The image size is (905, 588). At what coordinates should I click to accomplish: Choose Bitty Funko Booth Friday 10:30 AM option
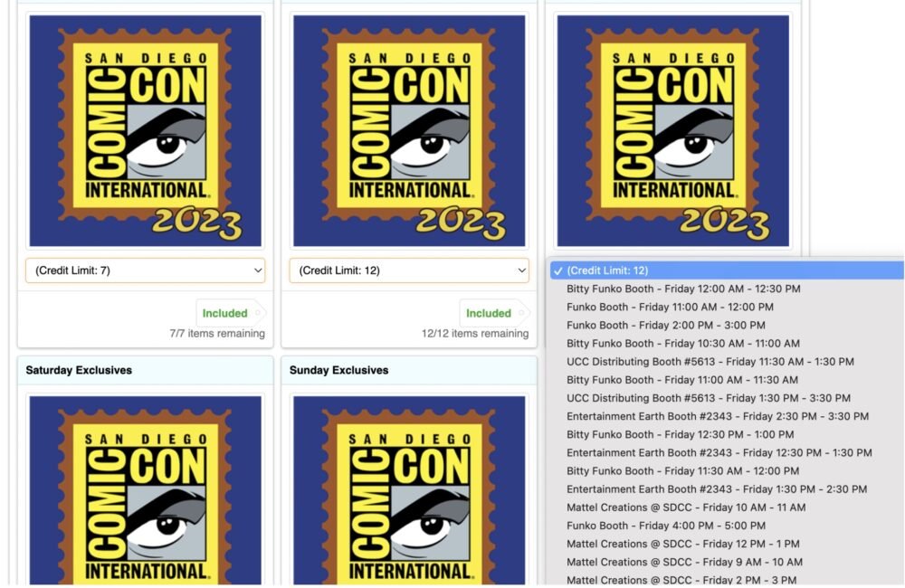point(683,343)
